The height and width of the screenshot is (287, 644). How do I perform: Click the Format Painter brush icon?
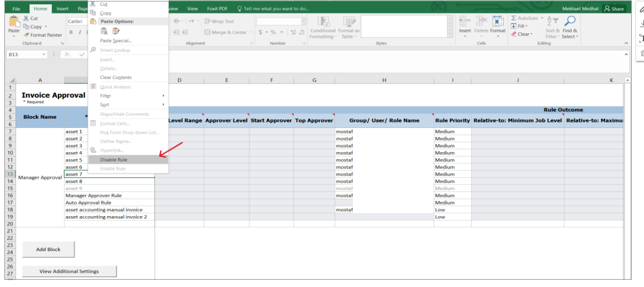tap(27, 35)
